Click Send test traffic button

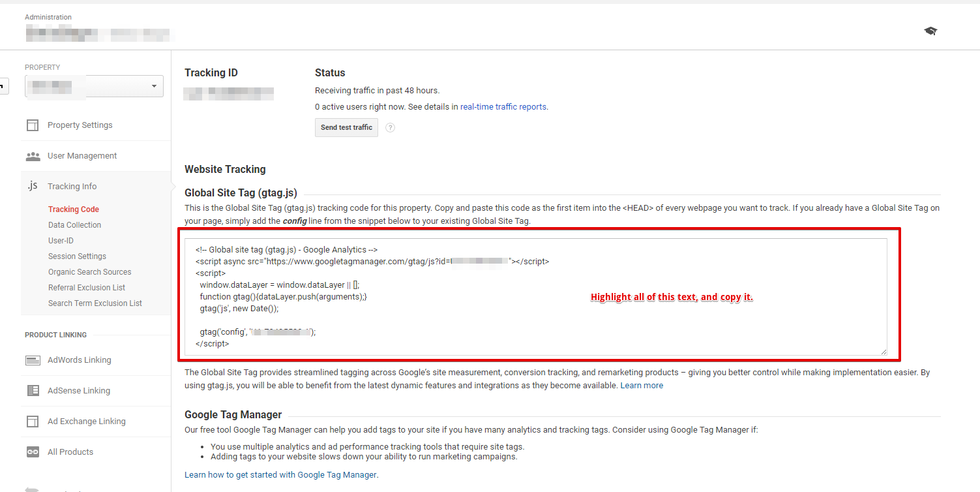coord(346,127)
